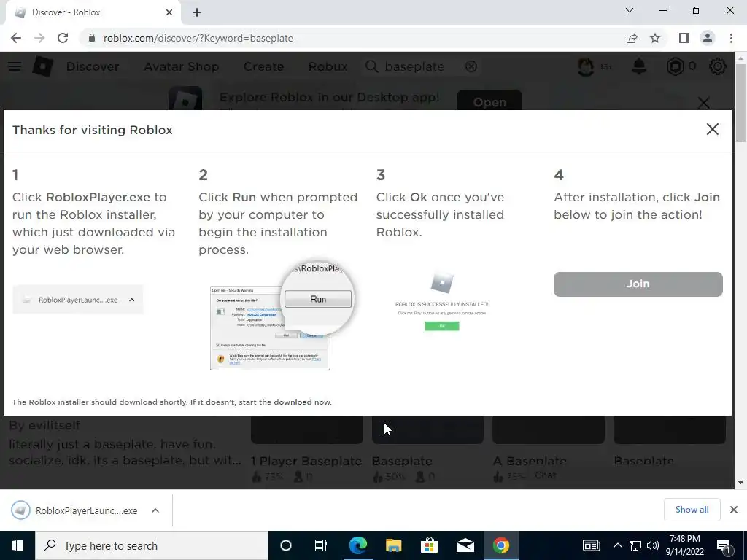
Task: Launch Microsoft Edge from taskbar
Action: pos(357,545)
